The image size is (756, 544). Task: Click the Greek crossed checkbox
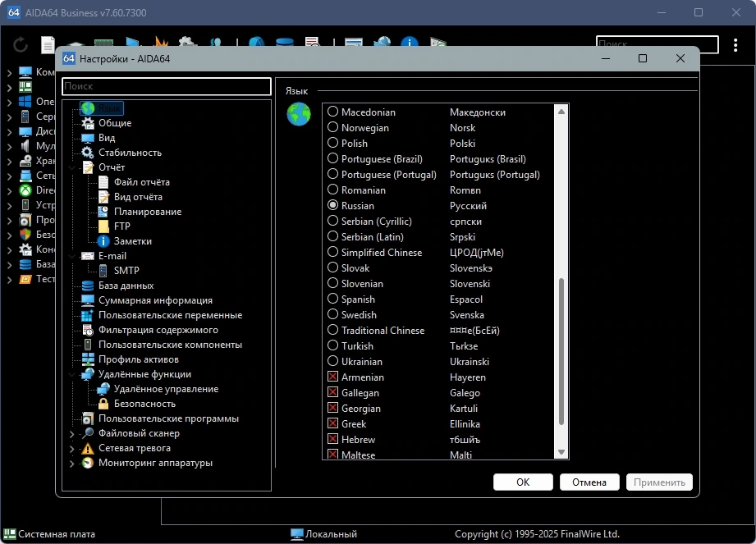pos(332,423)
